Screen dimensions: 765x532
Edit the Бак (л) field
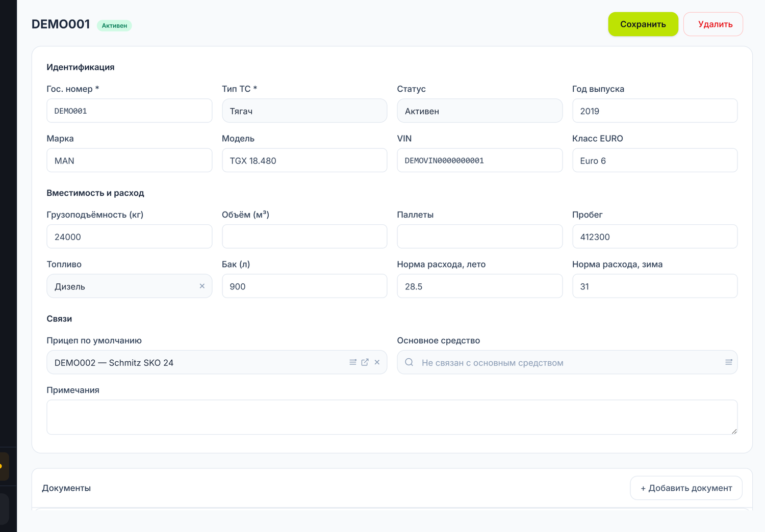[304, 286]
